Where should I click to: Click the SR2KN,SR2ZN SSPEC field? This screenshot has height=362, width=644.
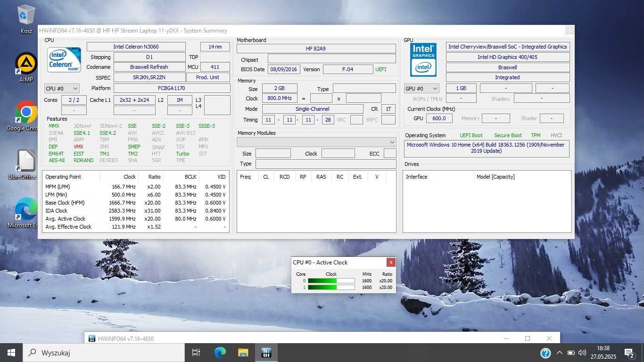coord(149,77)
